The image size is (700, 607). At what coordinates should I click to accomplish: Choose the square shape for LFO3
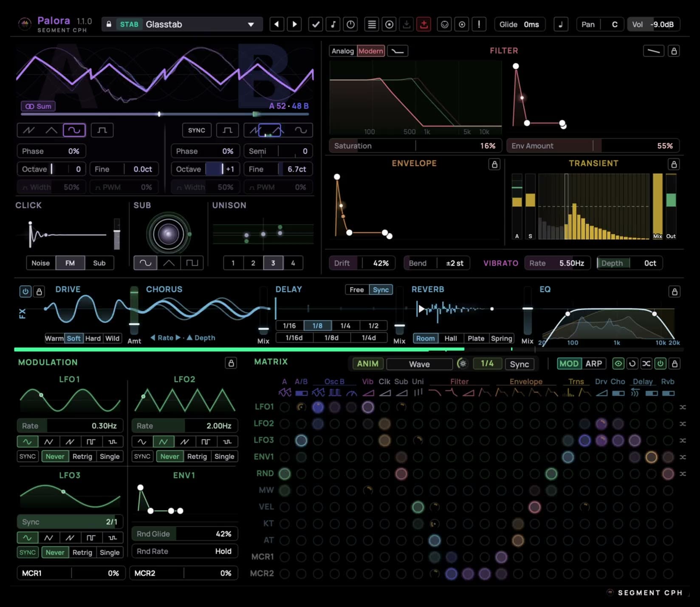coord(91,538)
